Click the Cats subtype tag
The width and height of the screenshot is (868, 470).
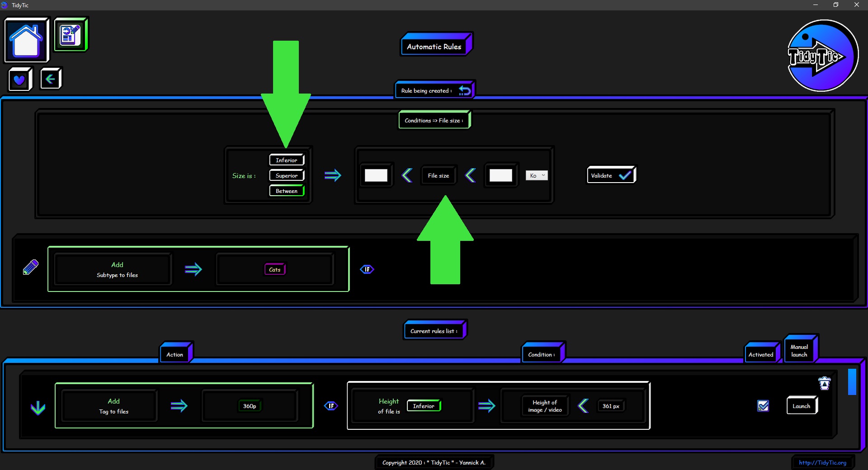tap(275, 269)
